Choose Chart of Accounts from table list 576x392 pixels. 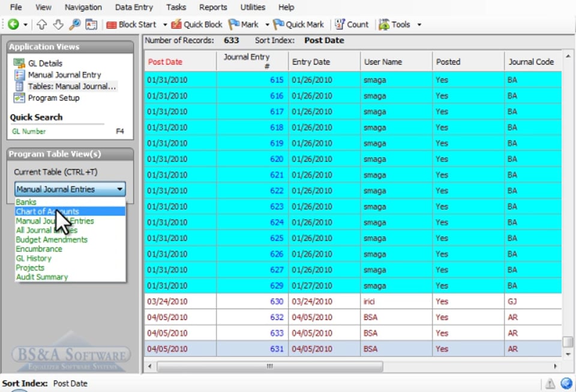[47, 212]
